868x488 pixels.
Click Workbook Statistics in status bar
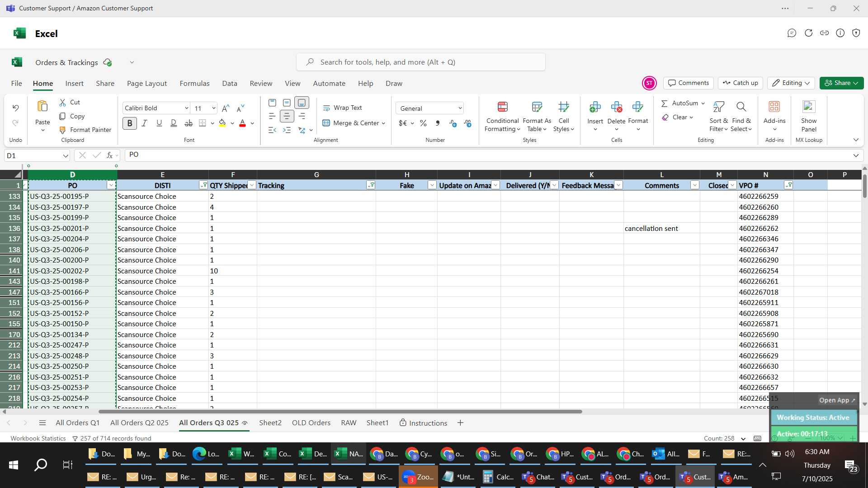click(x=38, y=439)
